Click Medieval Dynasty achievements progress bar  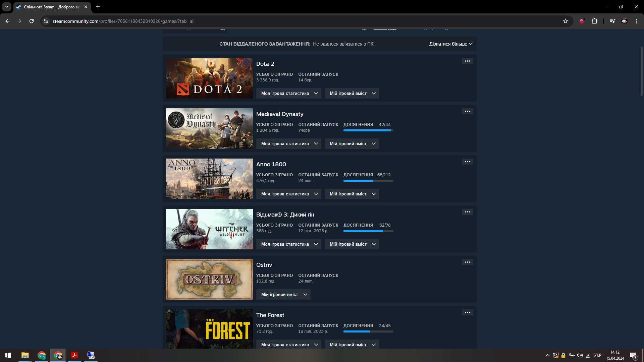tap(368, 130)
